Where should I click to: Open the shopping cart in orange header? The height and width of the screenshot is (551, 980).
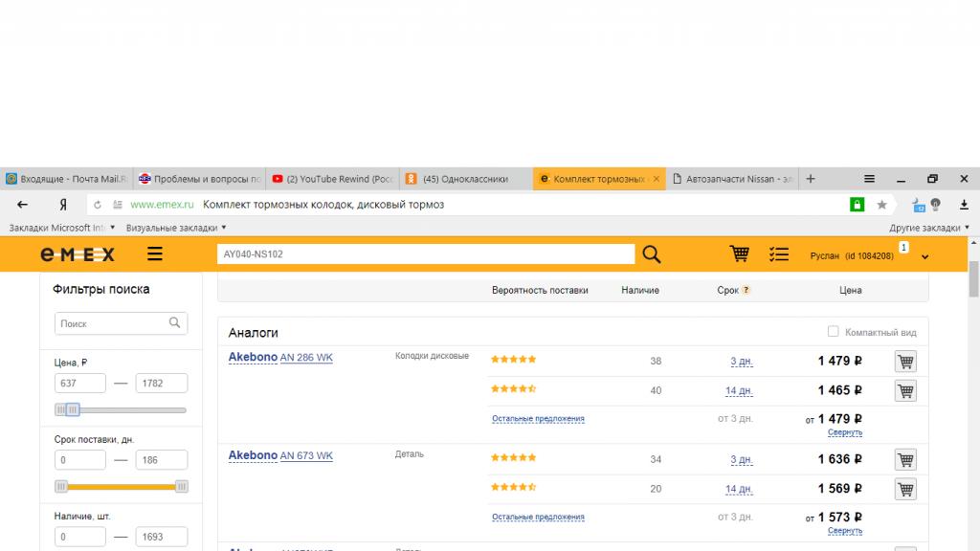click(x=740, y=253)
